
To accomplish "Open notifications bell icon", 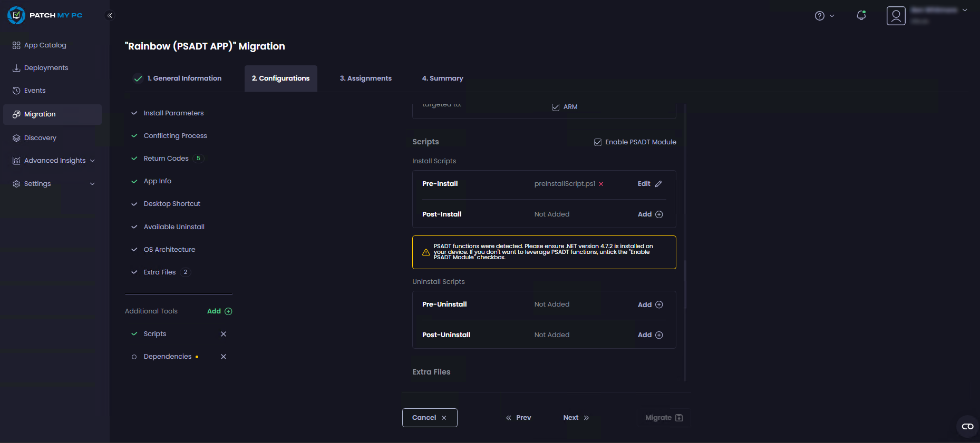I will point(861,15).
